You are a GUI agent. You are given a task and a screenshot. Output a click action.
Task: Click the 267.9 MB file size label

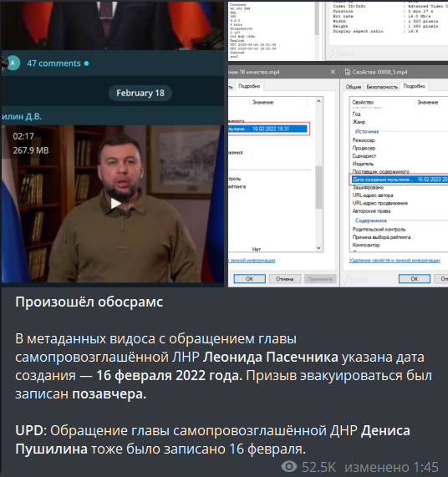pyautogui.click(x=31, y=150)
